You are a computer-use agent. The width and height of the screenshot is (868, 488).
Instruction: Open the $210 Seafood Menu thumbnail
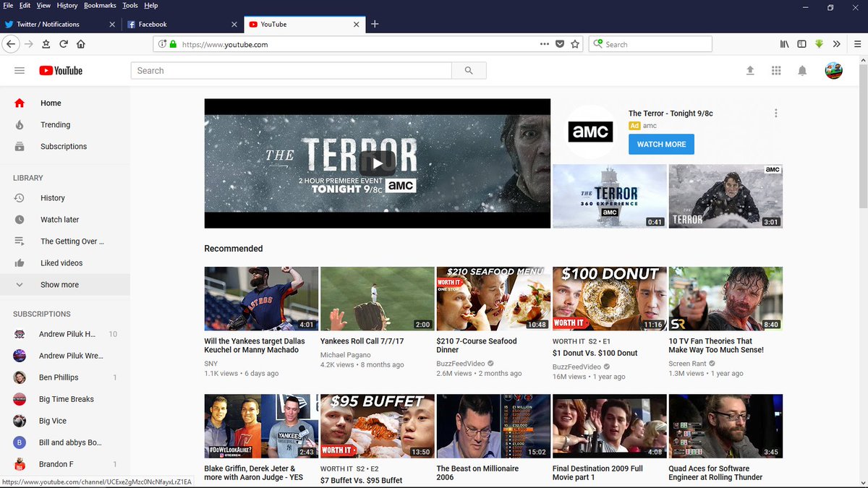click(x=493, y=299)
